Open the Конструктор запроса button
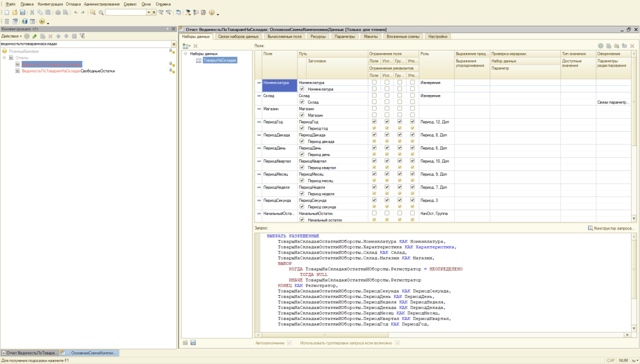640x364 pixels. pyautogui.click(x=611, y=228)
